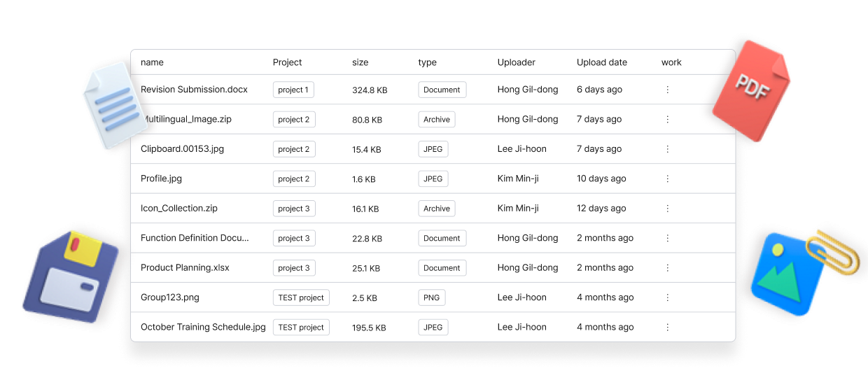Click the image with paperclip attachment icon
This screenshot has height=392, width=868.
click(x=805, y=273)
